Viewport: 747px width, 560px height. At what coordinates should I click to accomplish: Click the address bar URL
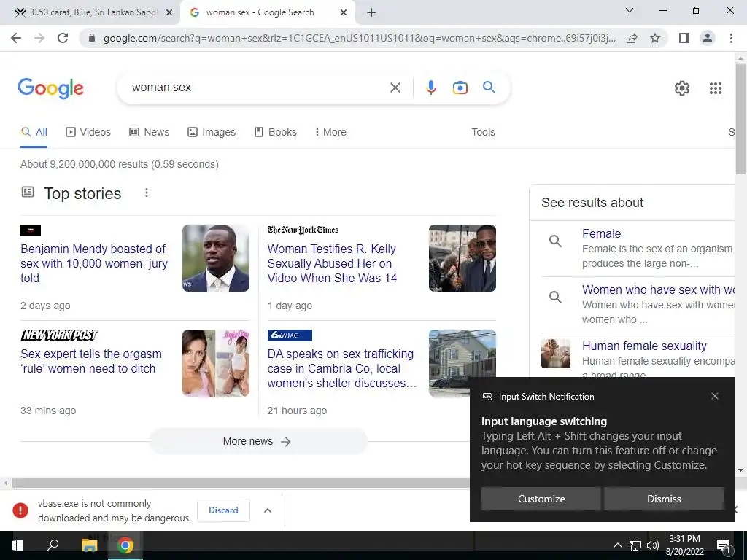coord(359,38)
